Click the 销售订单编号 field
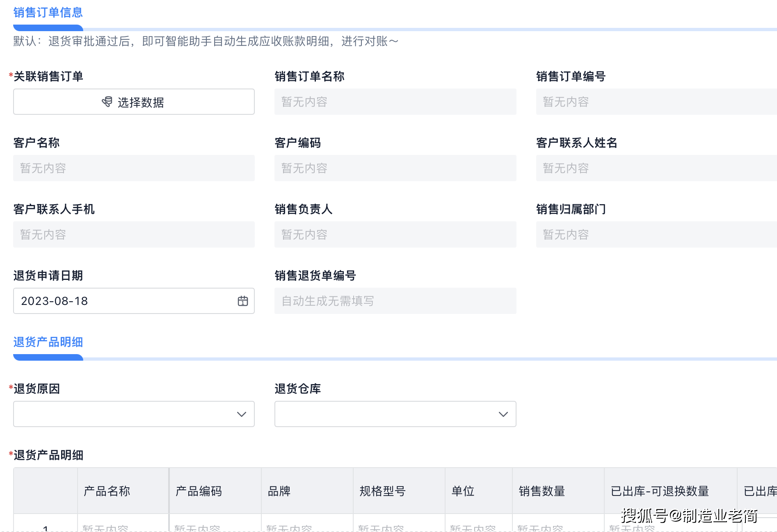This screenshot has width=777, height=532. coord(656,102)
